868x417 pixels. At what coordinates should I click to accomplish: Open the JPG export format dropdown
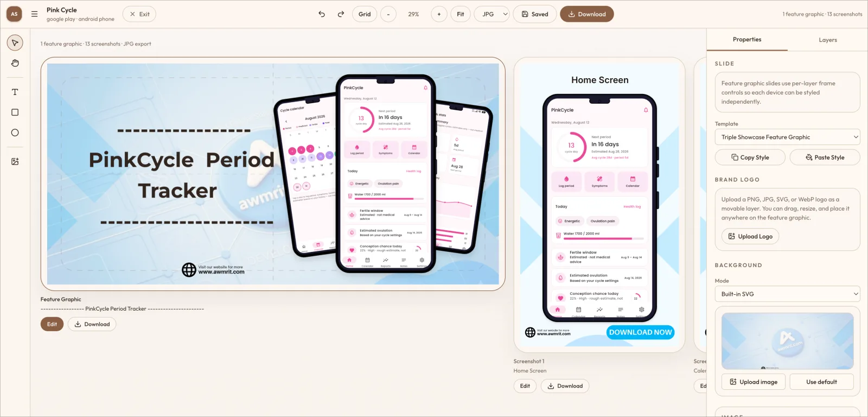point(492,14)
